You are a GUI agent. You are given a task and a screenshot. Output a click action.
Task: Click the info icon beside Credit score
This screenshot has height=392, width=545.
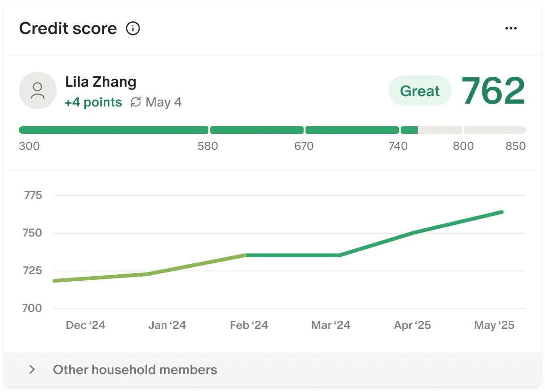(133, 28)
